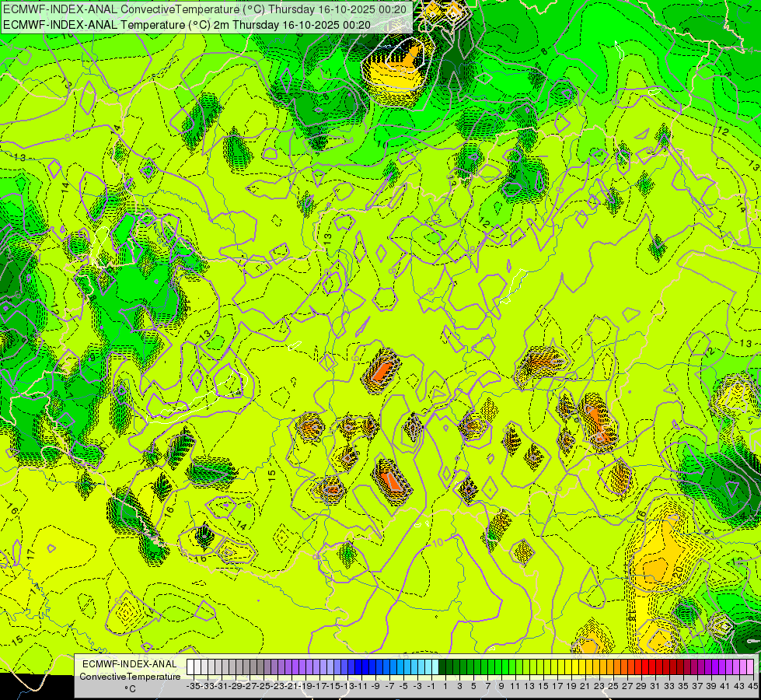Click the 25 tick label on legend
The width and height of the screenshot is (761, 700).
(613, 686)
